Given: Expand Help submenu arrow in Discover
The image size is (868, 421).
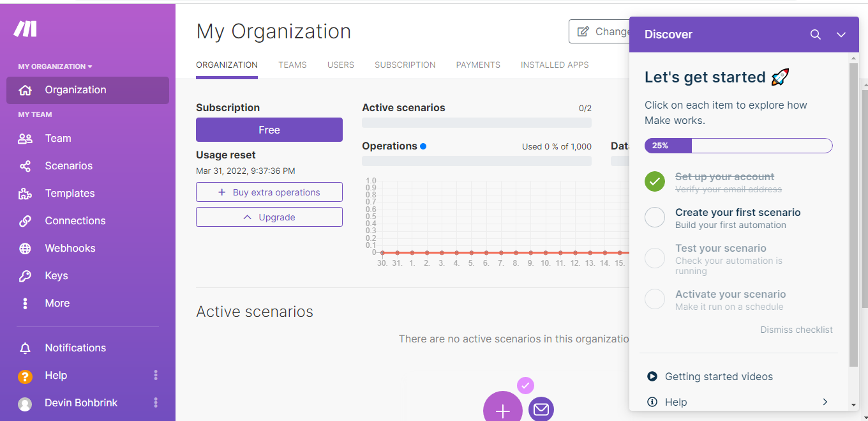Looking at the screenshot, I should coord(825,402).
